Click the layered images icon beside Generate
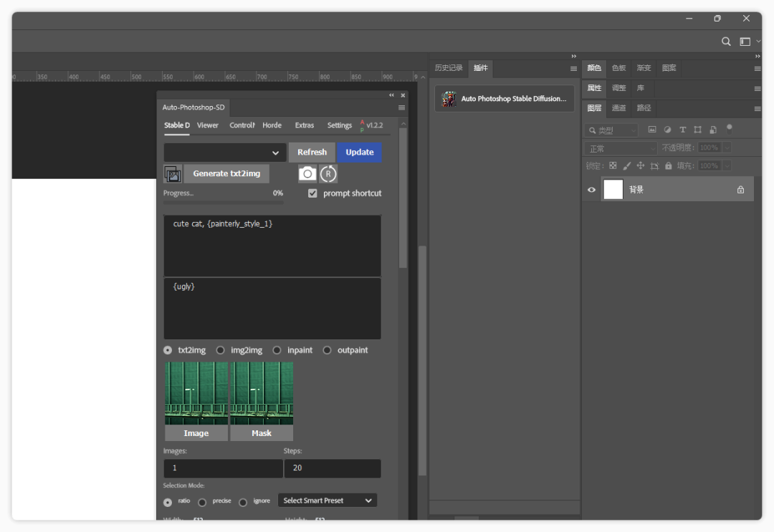Screen dimensions: 774x532 tap(173, 174)
